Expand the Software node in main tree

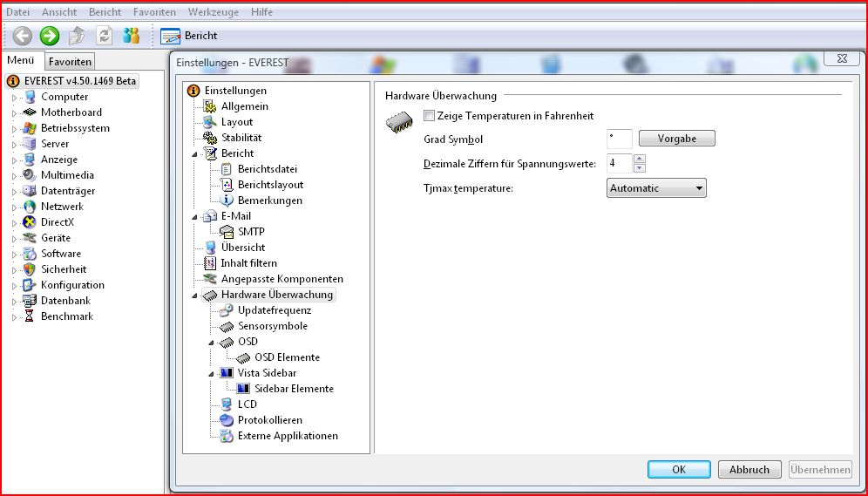tap(15, 255)
